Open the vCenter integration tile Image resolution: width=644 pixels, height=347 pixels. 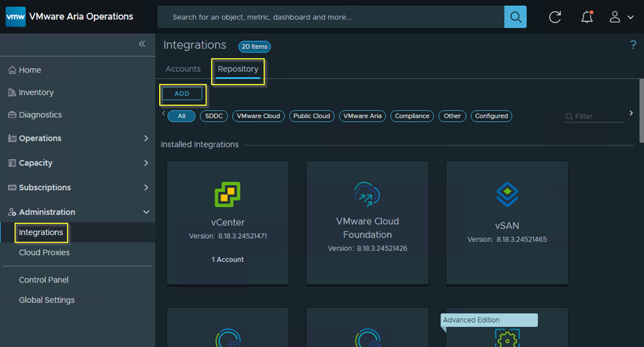[x=228, y=222]
